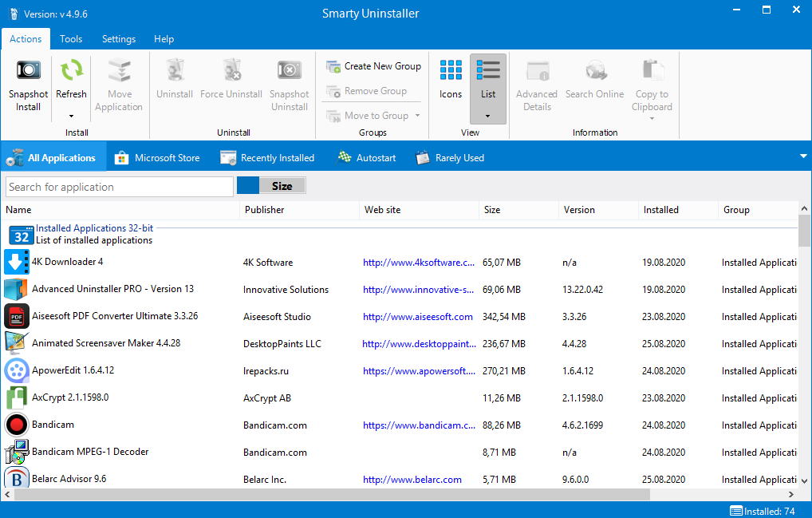Sort by Name column header

click(120, 210)
